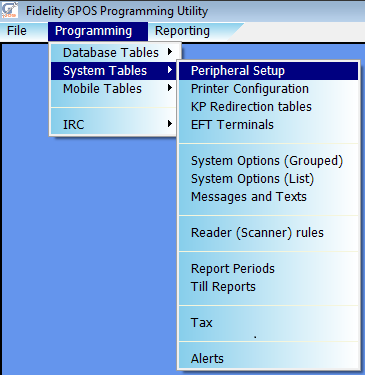Open Reader (Scanner) rules
Image resolution: width=365 pixels, height=375 pixels.
pos(269,233)
